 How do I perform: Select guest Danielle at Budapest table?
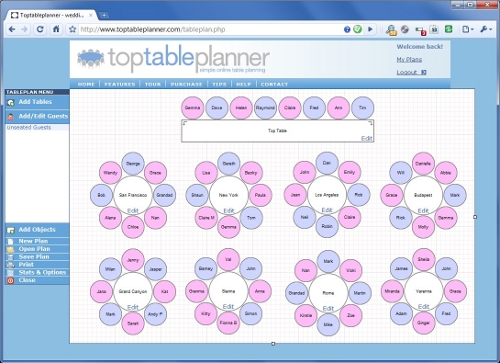(423, 164)
